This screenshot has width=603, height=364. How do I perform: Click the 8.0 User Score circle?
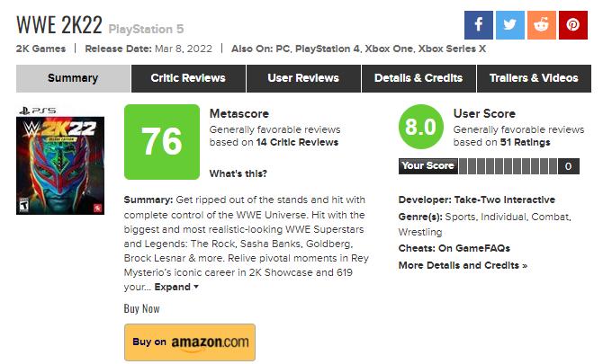420,129
